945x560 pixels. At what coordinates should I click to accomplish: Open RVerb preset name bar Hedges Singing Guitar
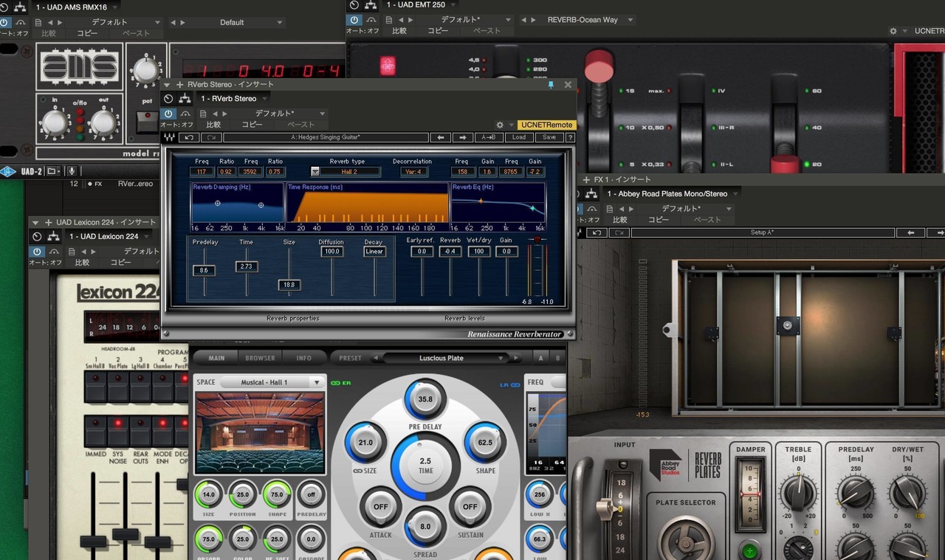pos(325,137)
